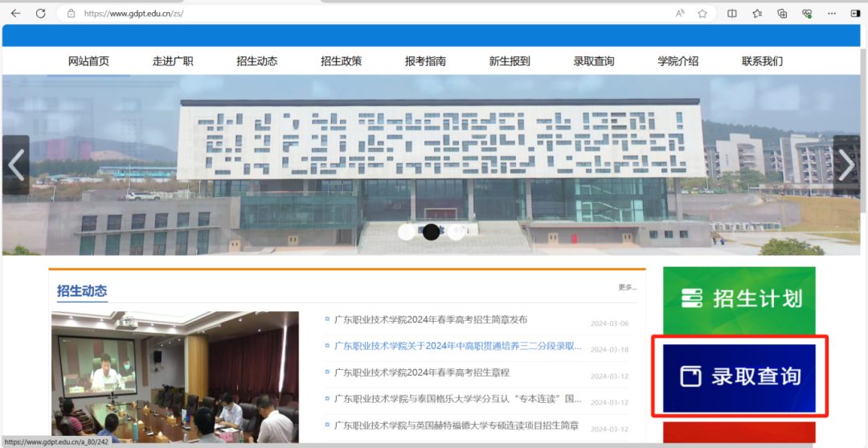Open 学院介绍 navigation item
Image resolution: width=868 pixels, height=448 pixels.
pyautogui.click(x=678, y=61)
